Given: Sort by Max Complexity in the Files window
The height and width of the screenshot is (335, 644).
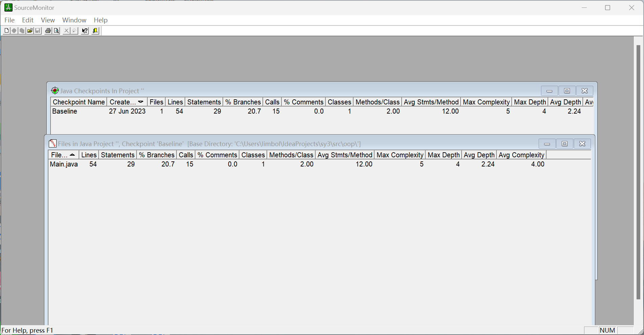Looking at the screenshot, I should click(400, 155).
